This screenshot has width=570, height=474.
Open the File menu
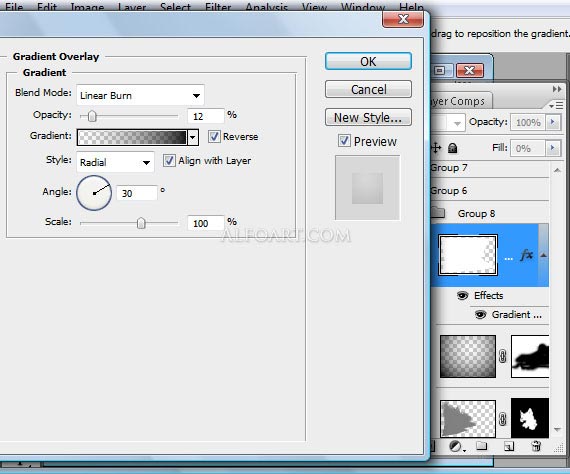click(14, 7)
